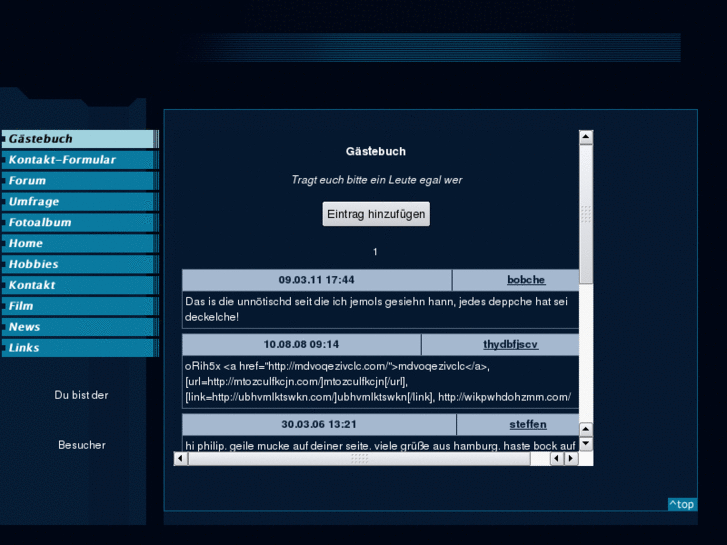Go to the Forum page
The height and width of the screenshot is (545, 727).
click(80, 181)
